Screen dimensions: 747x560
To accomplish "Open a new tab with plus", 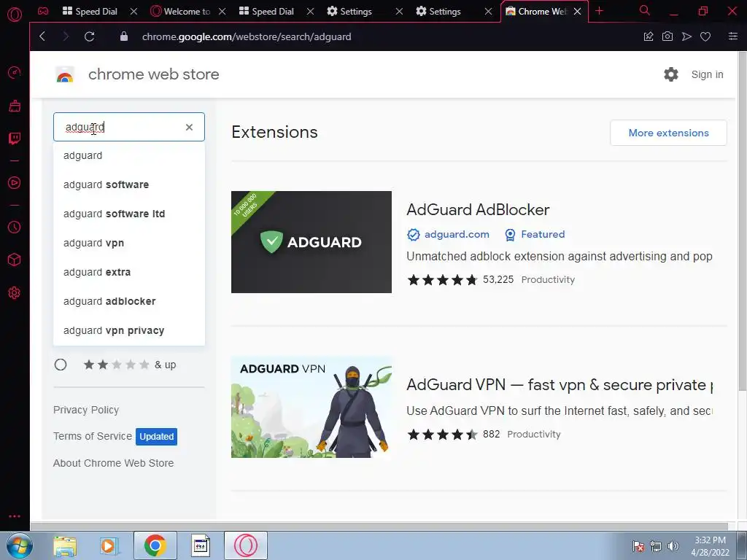I will tap(600, 11).
